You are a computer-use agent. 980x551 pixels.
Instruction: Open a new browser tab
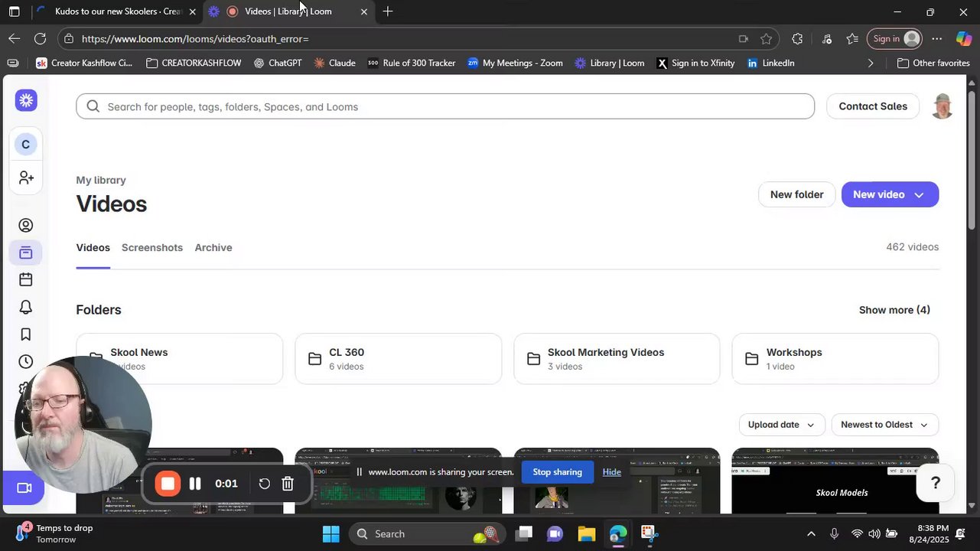pos(388,11)
